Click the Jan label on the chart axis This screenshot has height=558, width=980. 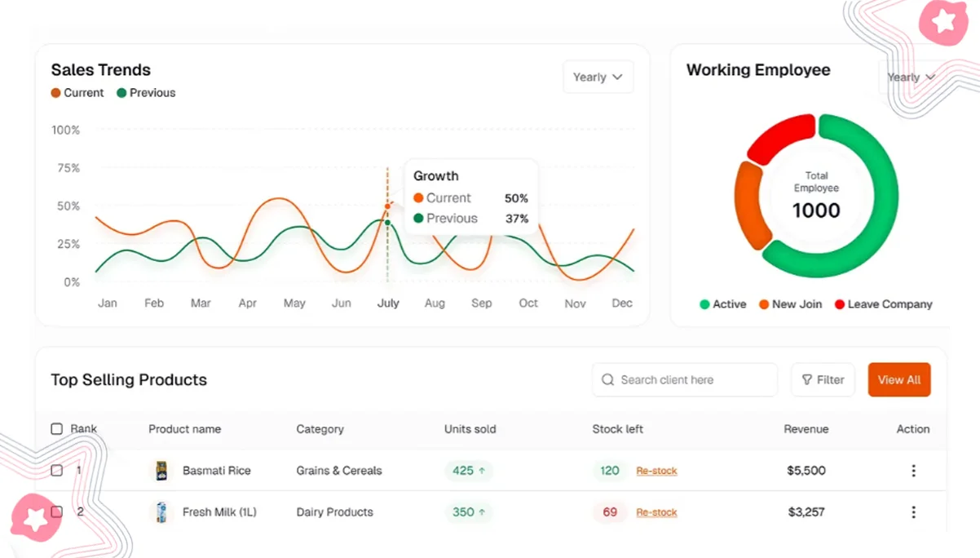coord(108,303)
